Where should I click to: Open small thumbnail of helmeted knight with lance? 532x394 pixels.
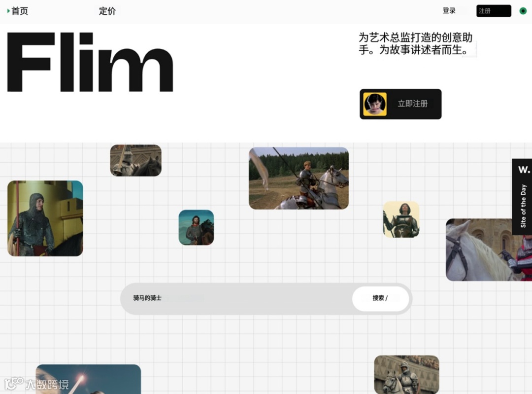tap(136, 160)
